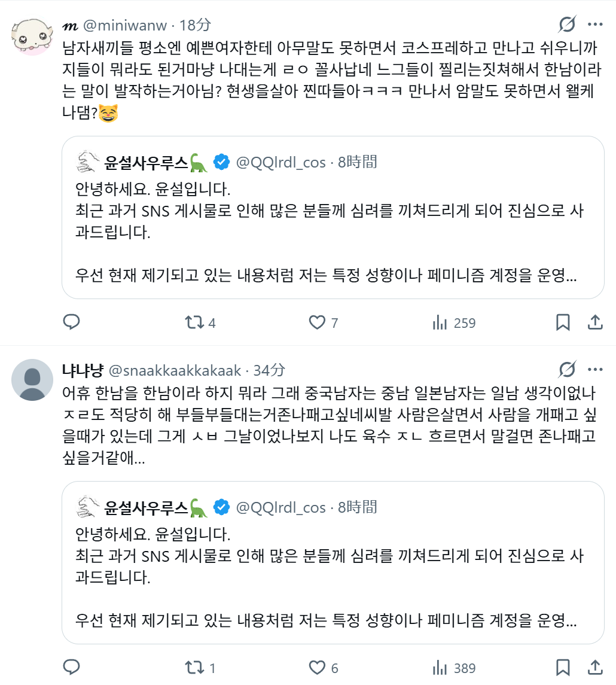Screen dimensions: 616x685
Task: Open Grok icon on @miniwanw post
Action: [x=567, y=25]
